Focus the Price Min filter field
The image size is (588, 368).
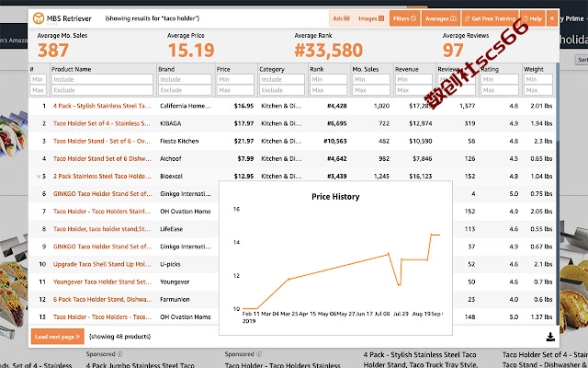tap(235, 79)
